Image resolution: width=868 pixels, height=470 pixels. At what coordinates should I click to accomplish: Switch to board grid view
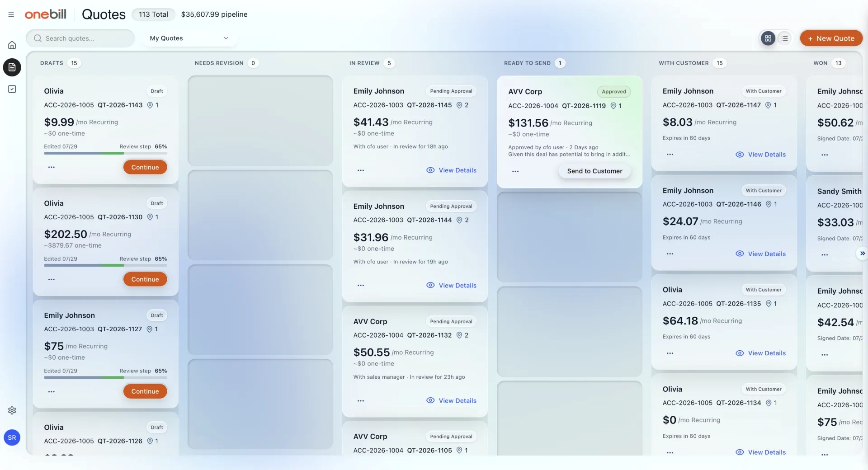pyautogui.click(x=768, y=38)
